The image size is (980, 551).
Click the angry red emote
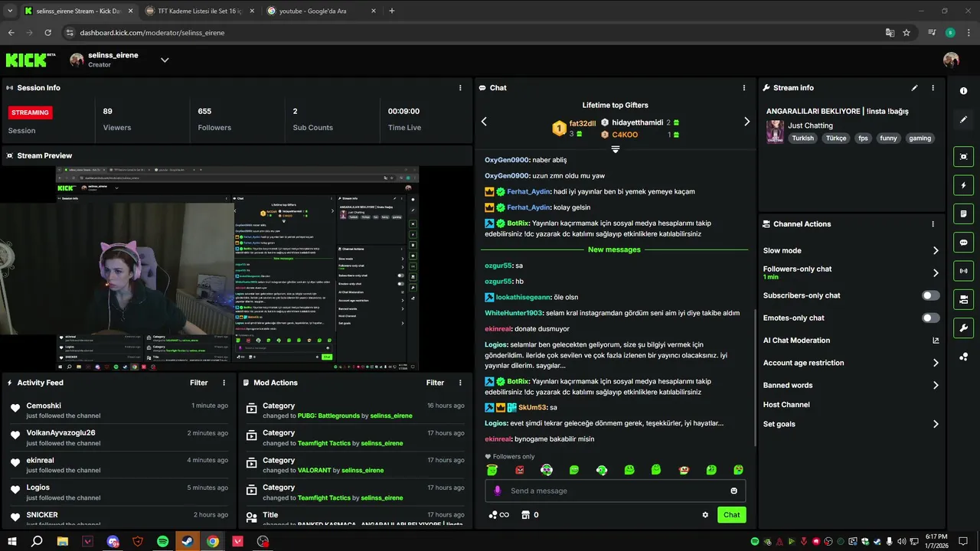tap(520, 470)
